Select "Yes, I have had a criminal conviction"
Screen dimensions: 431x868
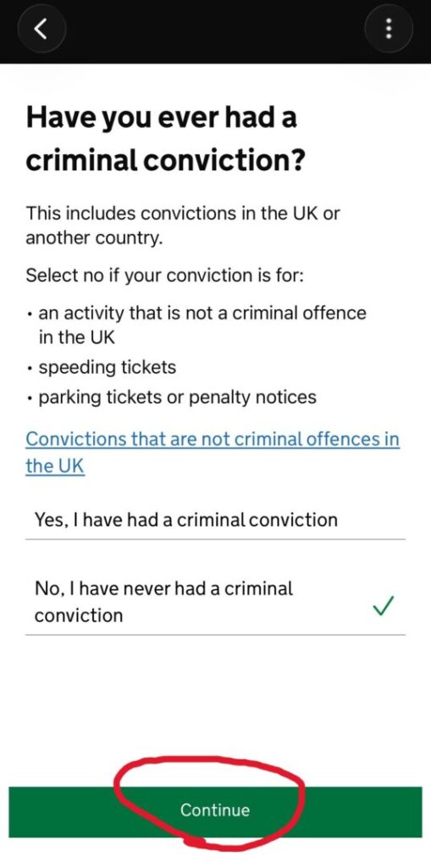tap(215, 520)
